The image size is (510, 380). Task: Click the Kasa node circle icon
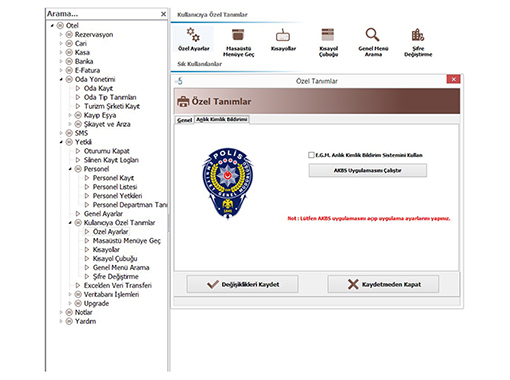click(x=69, y=53)
